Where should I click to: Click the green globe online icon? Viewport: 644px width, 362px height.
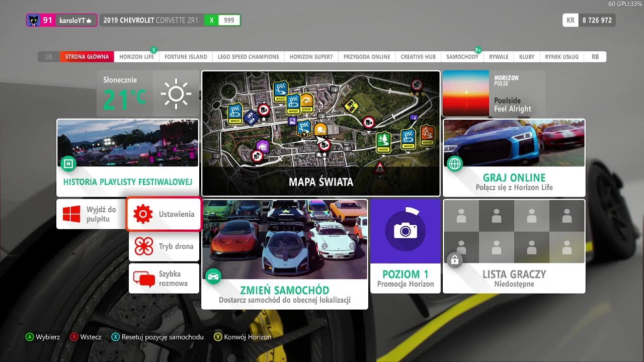tap(454, 163)
